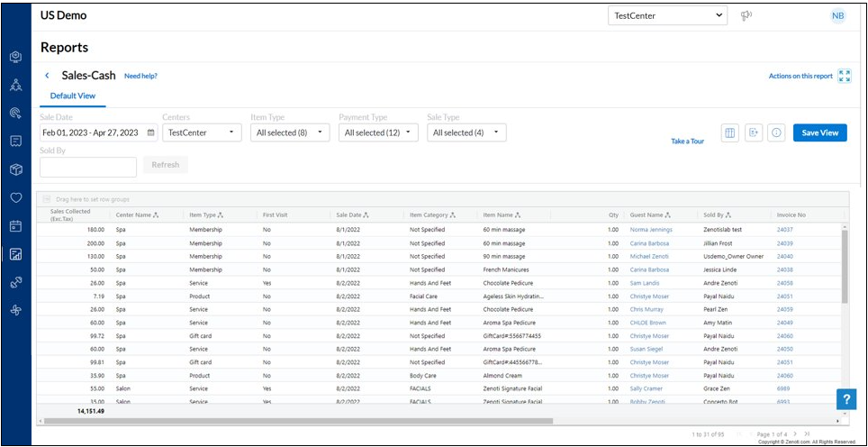Click the horizontal scrollbar below the table
868x447 pixels.
298,421
